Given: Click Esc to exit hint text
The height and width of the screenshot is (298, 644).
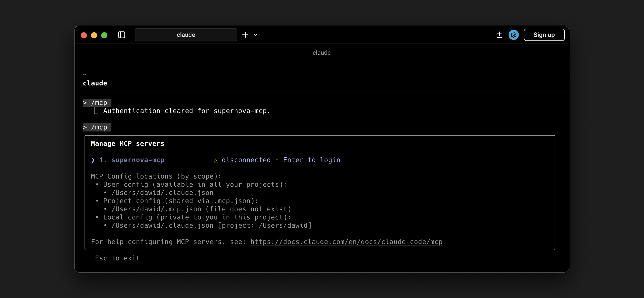Looking at the screenshot, I should (117, 258).
